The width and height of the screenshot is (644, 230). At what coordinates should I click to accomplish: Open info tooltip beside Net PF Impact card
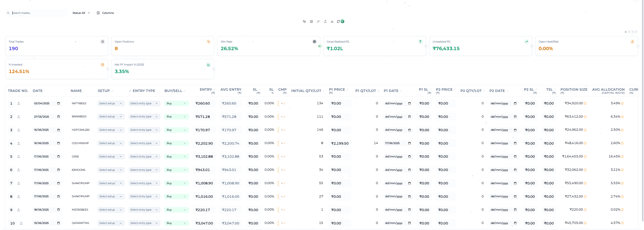[x=214, y=69]
